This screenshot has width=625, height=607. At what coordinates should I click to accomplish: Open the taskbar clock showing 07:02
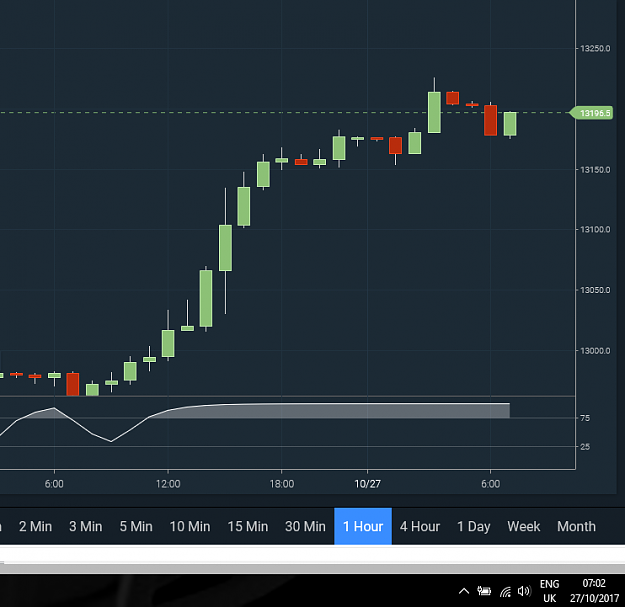click(594, 591)
